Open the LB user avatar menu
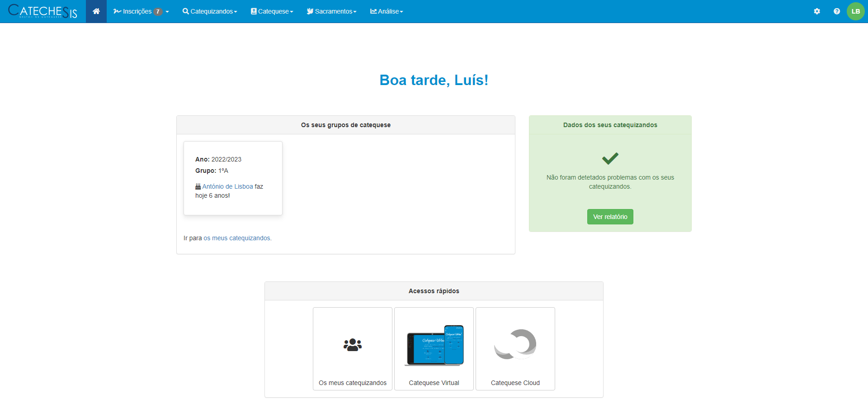868x409 pixels. [x=855, y=11]
